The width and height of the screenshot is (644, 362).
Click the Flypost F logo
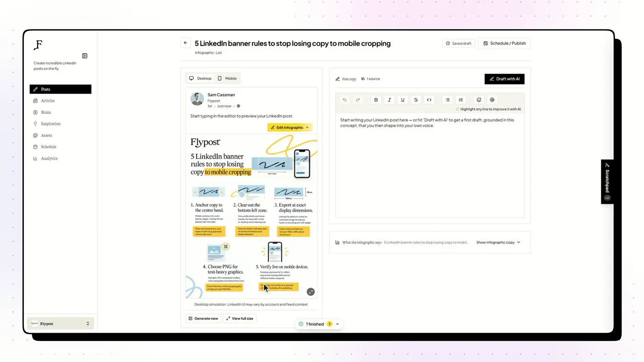[38, 45]
